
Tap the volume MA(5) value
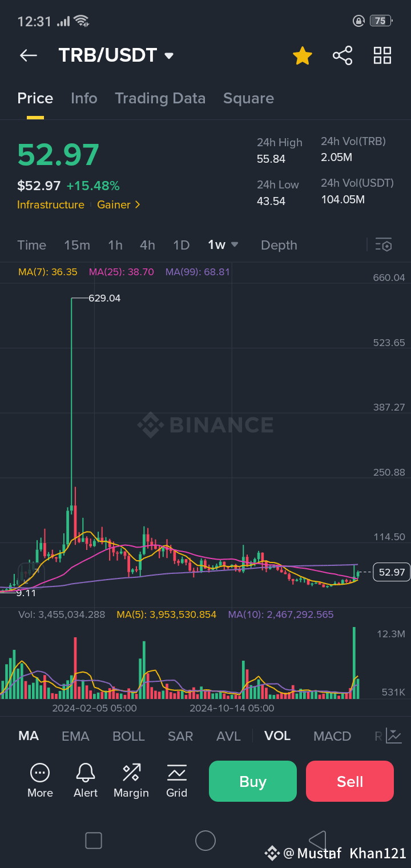pyautogui.click(x=167, y=614)
